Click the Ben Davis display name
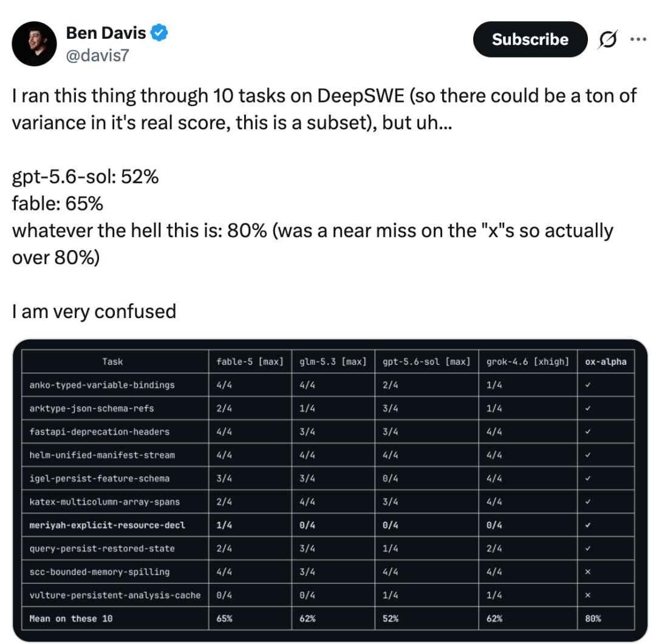656x644 pixels. point(106,33)
